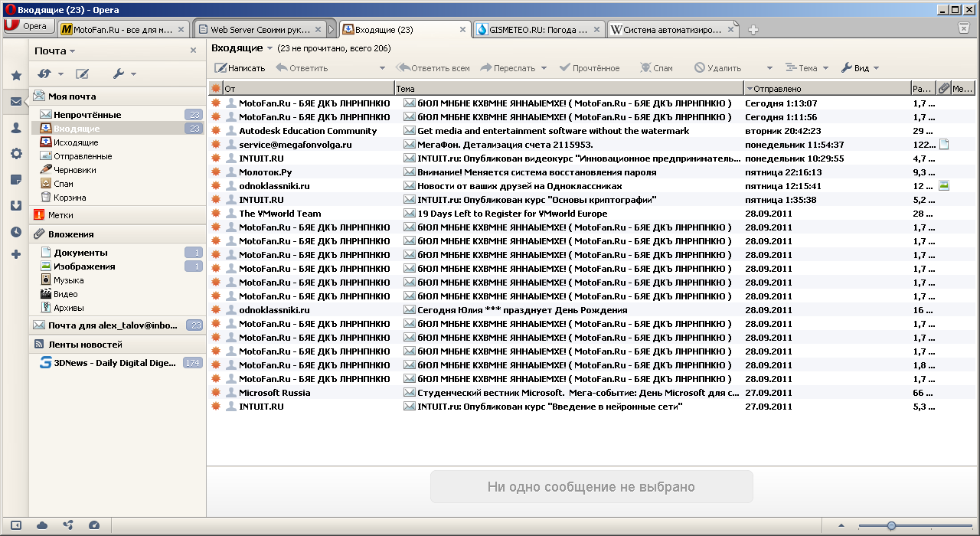
Task: Open the Bookmarks star panel in sidebar
Action: (x=15, y=76)
